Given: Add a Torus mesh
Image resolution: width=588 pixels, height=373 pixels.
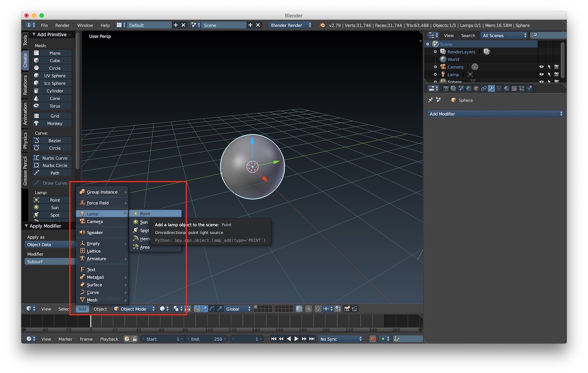Looking at the screenshot, I should point(52,106).
